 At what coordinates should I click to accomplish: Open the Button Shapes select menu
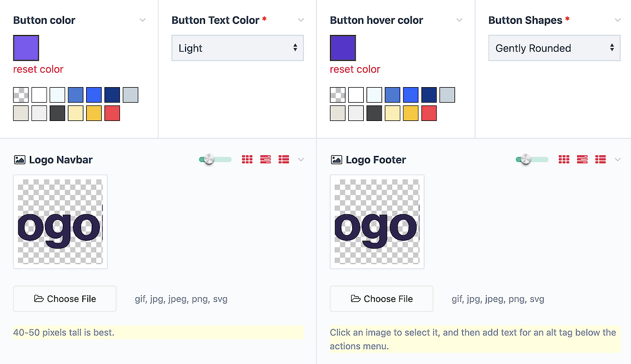[x=554, y=48]
